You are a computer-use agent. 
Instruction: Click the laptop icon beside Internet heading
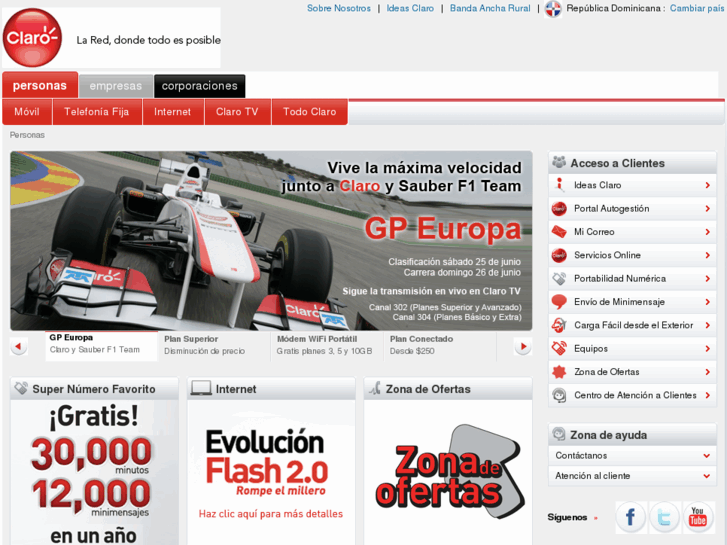(x=201, y=388)
